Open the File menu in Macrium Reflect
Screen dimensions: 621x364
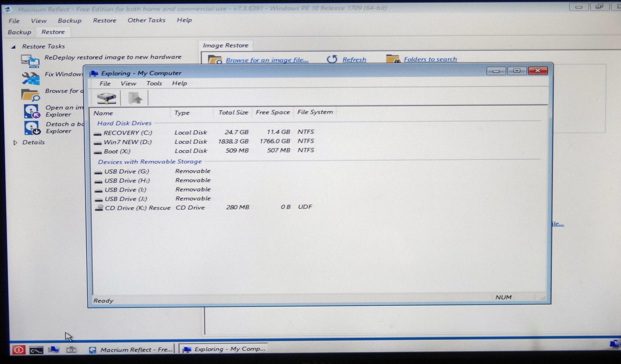click(x=14, y=21)
